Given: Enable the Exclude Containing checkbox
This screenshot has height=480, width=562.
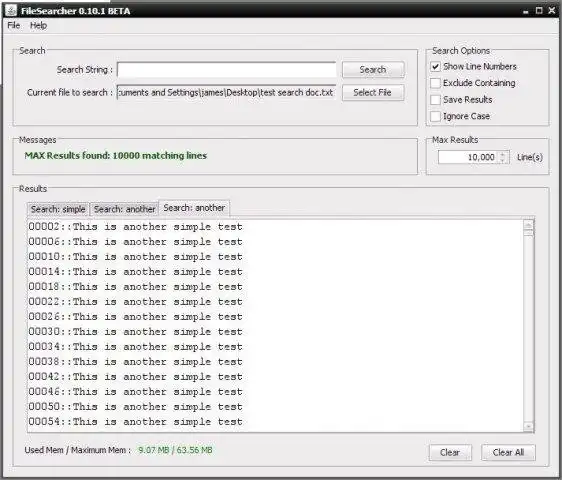Looking at the screenshot, I should tap(435, 83).
